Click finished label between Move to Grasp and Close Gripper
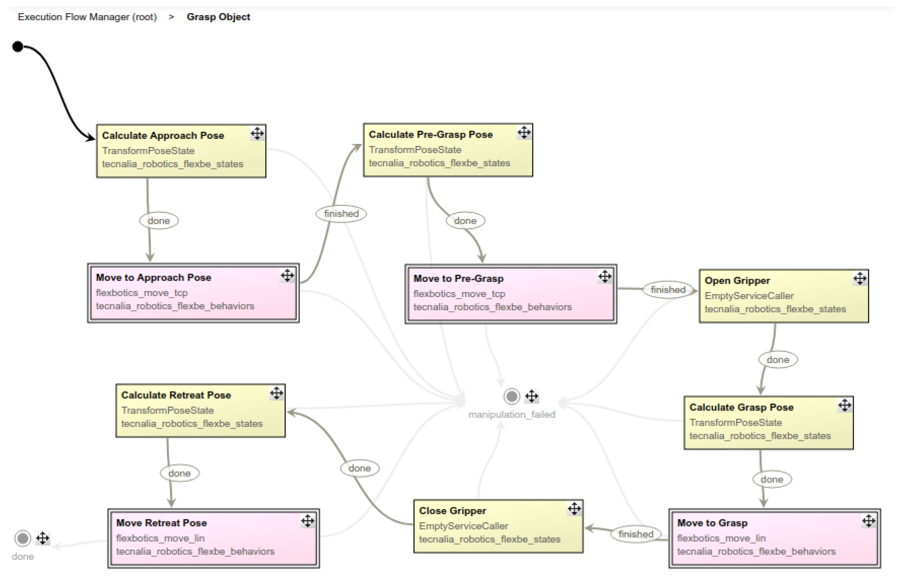The height and width of the screenshot is (588, 905). pos(636,534)
